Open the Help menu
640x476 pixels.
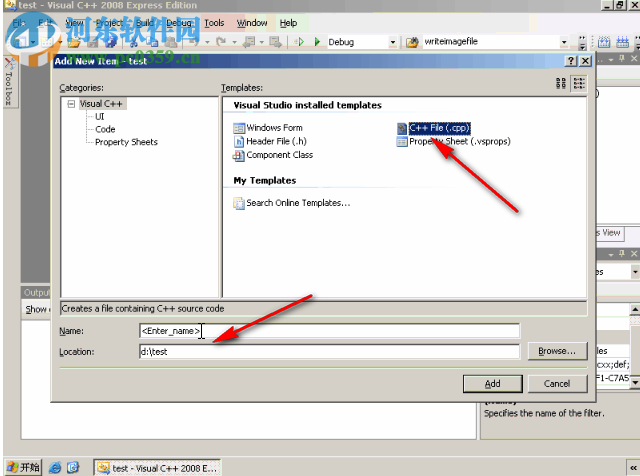288,23
